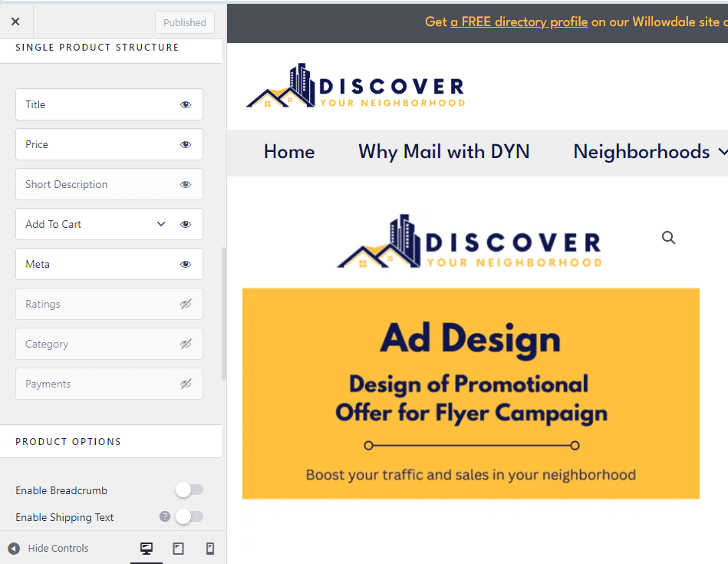Click the FREE directory profile link
Viewport: 728px width, 564px height.
coord(519,21)
